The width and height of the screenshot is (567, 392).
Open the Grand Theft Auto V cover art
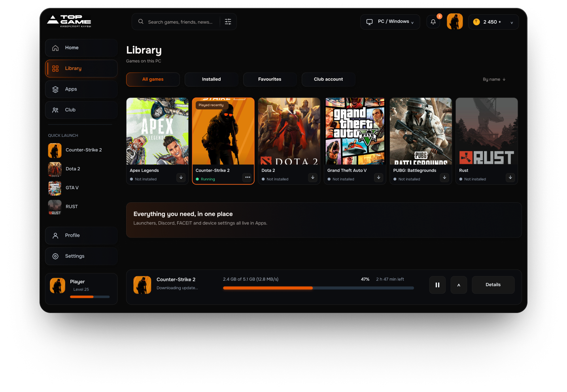355,131
